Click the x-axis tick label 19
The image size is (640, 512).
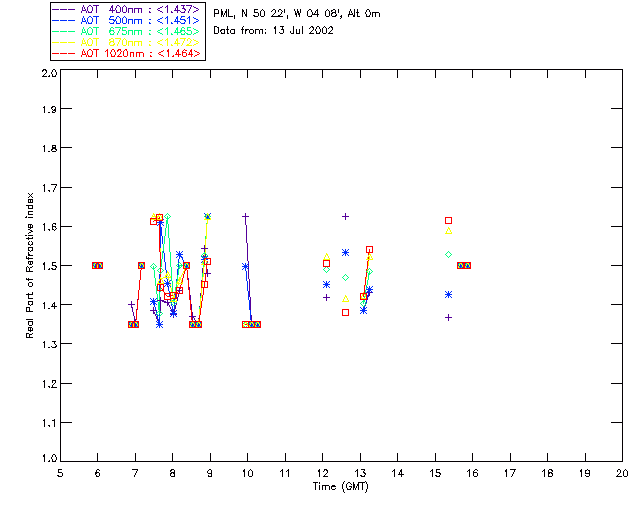585,474
